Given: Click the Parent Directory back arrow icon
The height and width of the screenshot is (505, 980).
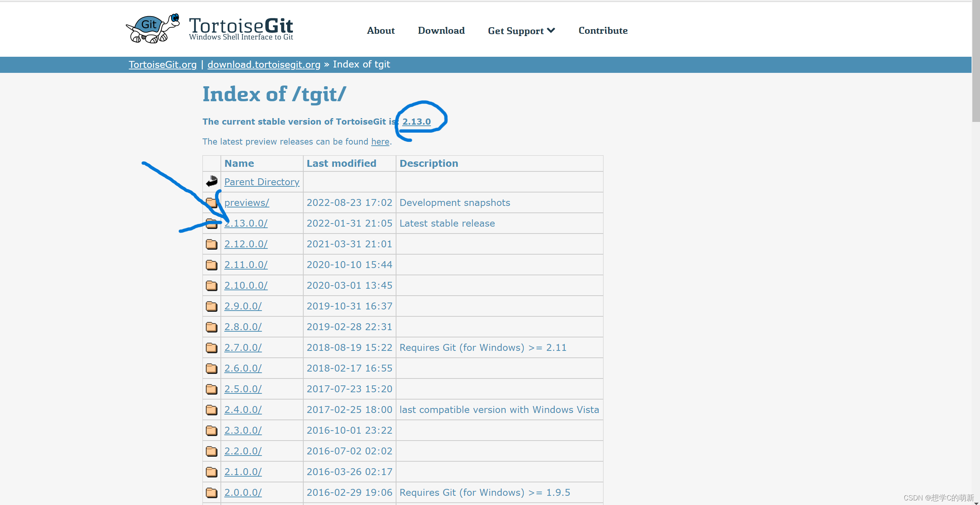Looking at the screenshot, I should (212, 181).
